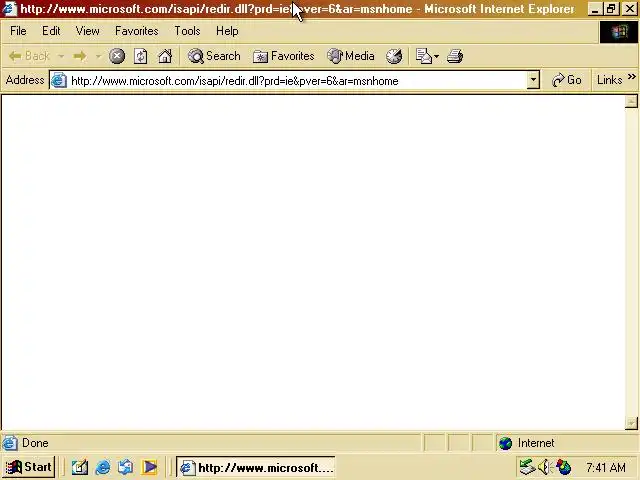This screenshot has width=640, height=480.
Task: Expand the Links toolbar chevron
Action: click(631, 77)
